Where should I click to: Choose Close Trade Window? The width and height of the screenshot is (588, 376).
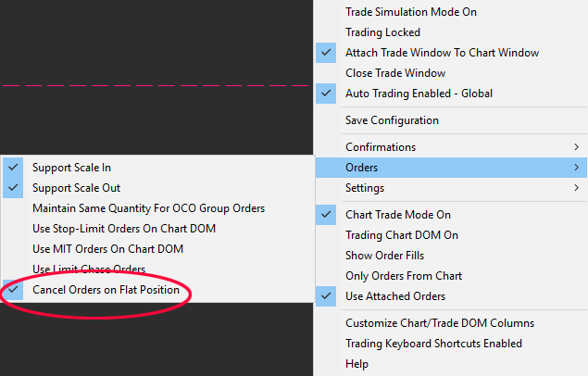pos(395,73)
